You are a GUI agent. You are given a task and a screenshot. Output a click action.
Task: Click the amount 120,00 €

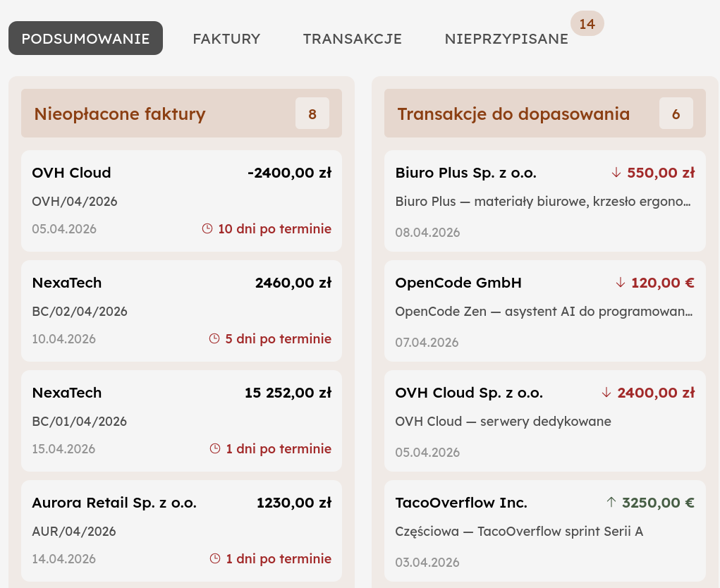[663, 283]
